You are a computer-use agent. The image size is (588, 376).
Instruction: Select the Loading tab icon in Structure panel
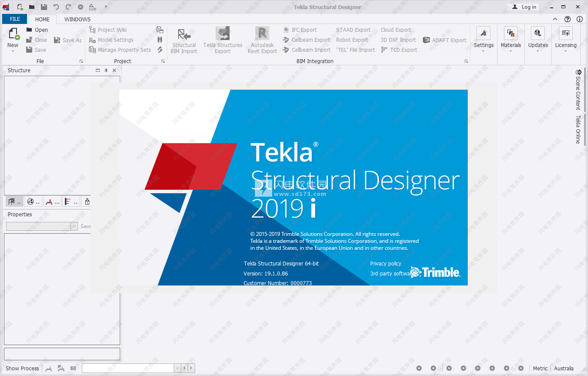pyautogui.click(x=52, y=201)
